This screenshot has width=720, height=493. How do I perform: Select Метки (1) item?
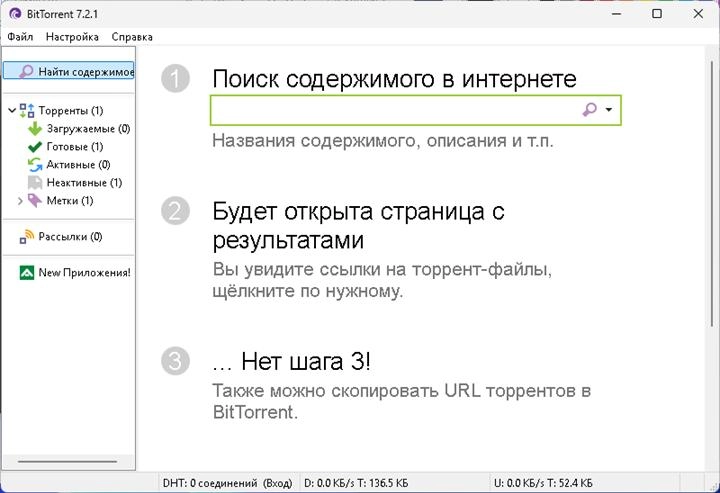click(x=70, y=201)
